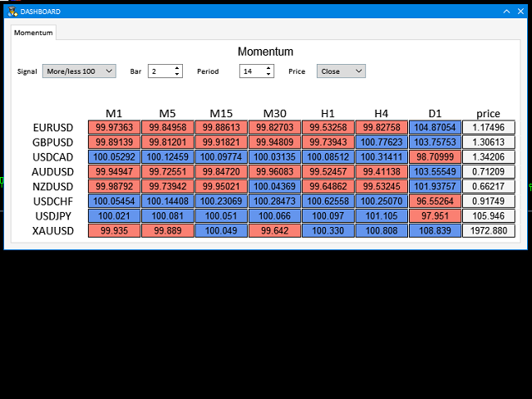Click XAUUSD M30 cell 99.642
Image resolution: width=532 pixels, height=399 pixels.
click(274, 230)
